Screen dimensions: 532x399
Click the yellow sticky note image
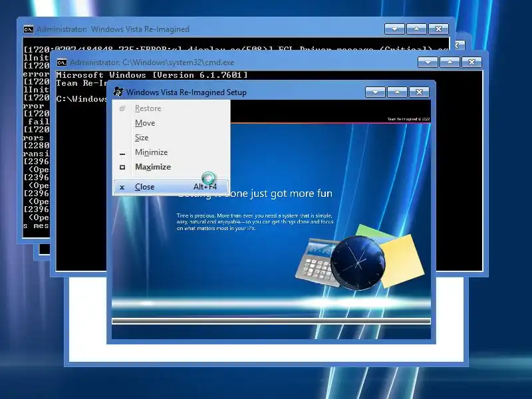(403, 261)
